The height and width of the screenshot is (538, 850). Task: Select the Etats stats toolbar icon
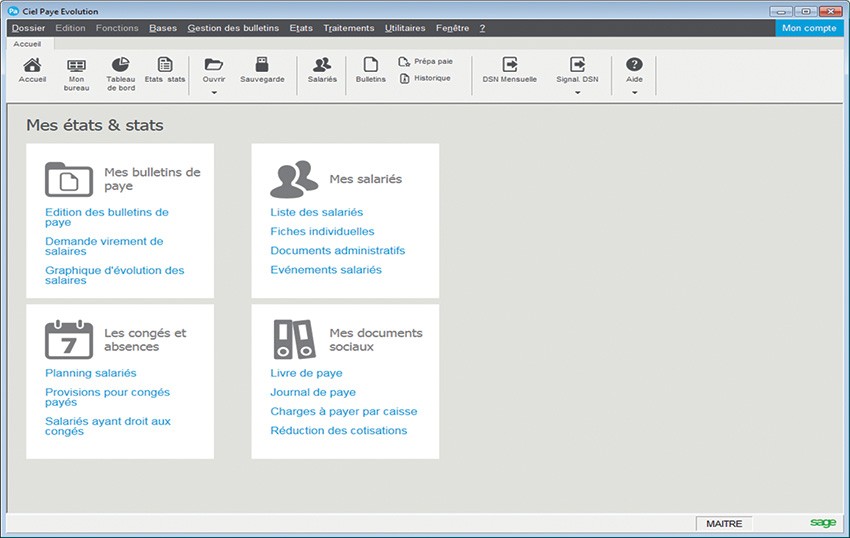pyautogui.click(x=165, y=69)
